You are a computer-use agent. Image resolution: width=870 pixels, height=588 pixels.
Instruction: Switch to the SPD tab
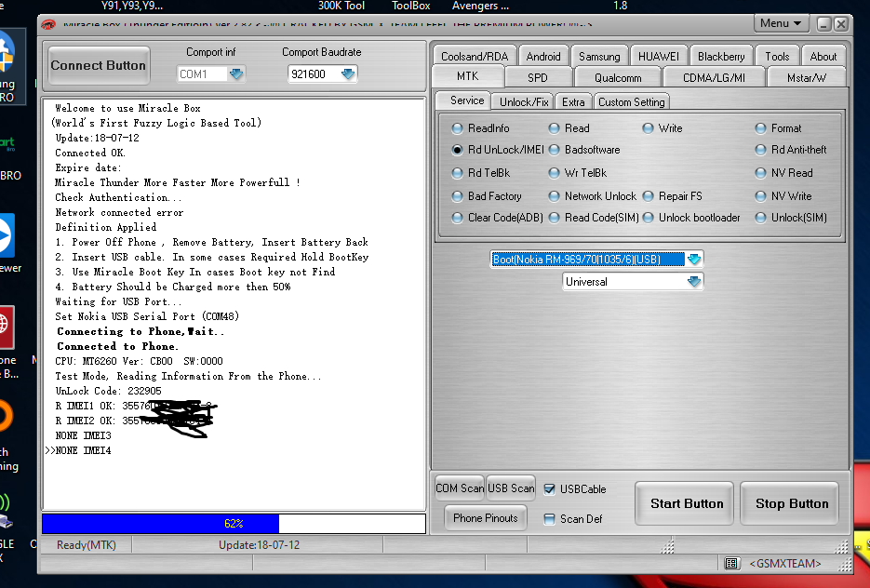(x=538, y=77)
